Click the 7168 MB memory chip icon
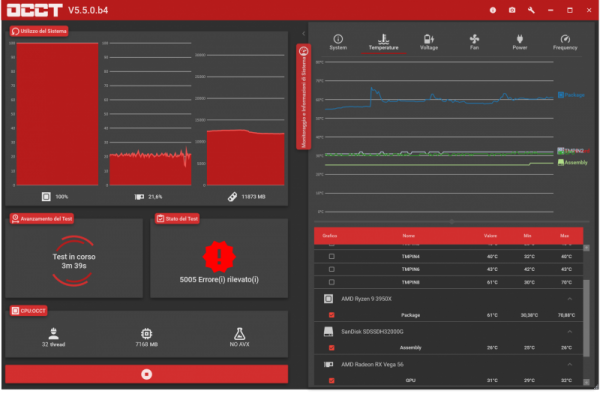Viewport: 600px width, 394px height. [x=147, y=334]
